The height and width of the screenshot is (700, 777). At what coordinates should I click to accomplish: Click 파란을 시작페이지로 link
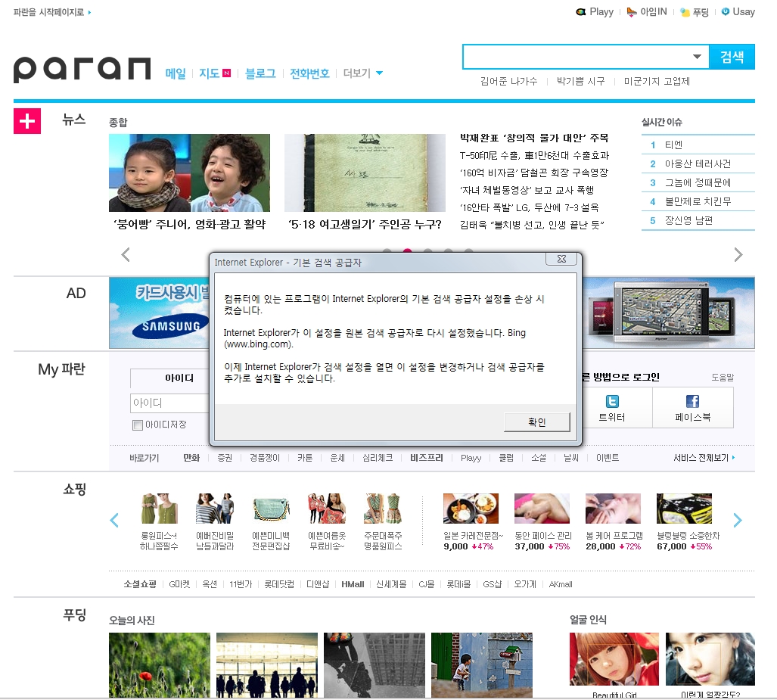point(52,12)
